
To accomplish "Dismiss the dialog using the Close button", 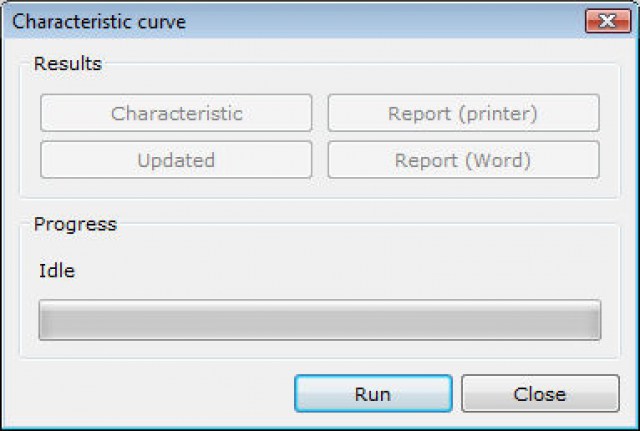I will point(540,394).
